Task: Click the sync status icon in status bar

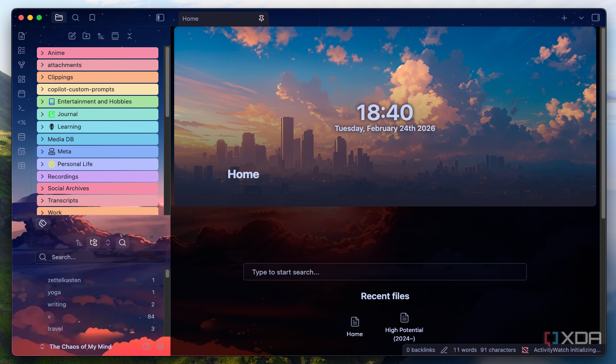Action: click(525, 350)
